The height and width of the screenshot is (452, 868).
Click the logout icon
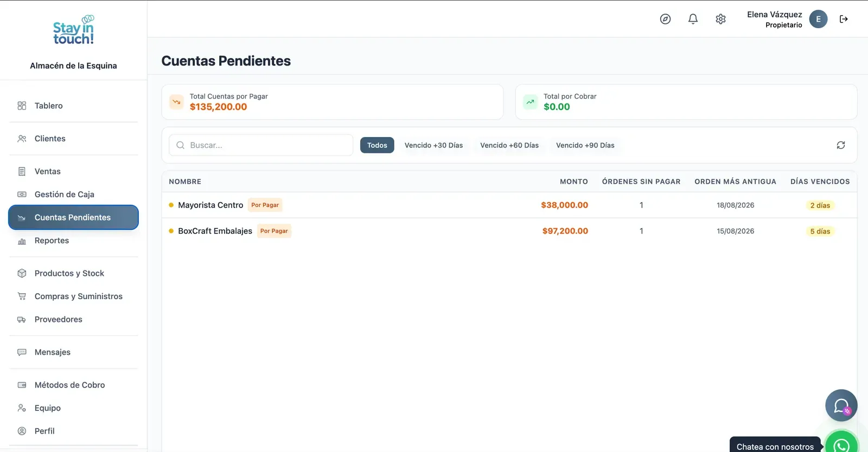844,19
